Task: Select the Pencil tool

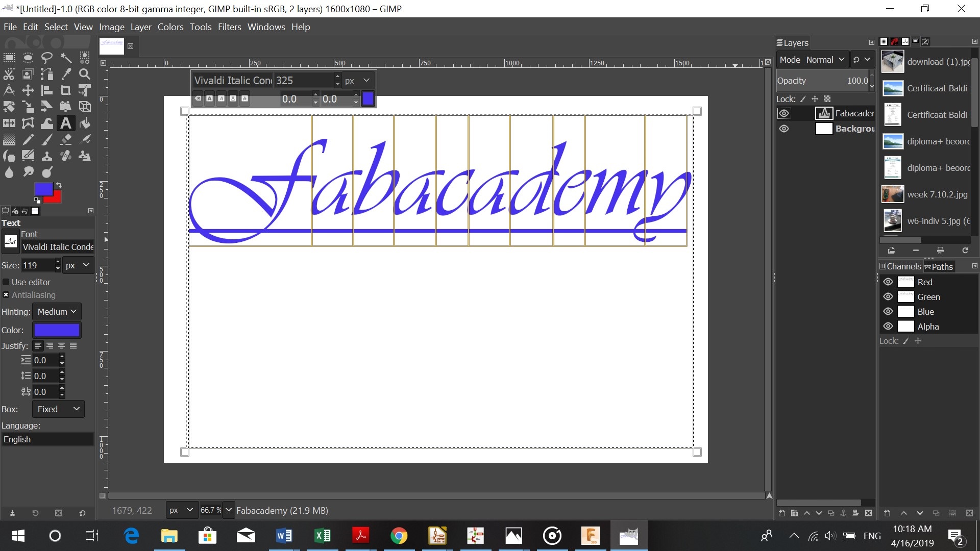Action: pyautogui.click(x=28, y=139)
